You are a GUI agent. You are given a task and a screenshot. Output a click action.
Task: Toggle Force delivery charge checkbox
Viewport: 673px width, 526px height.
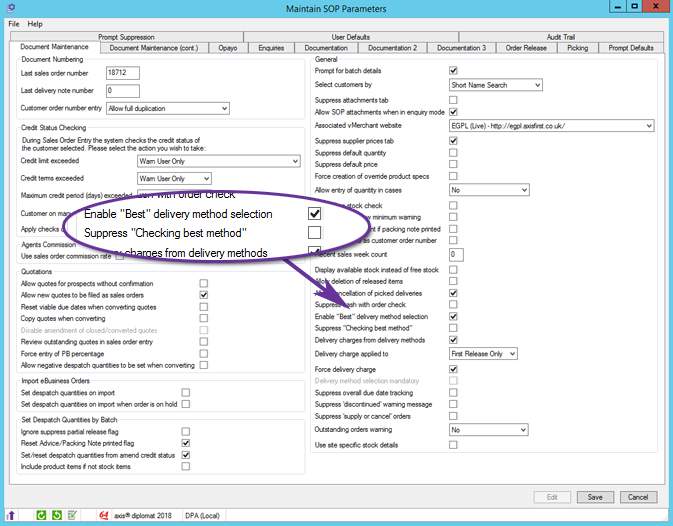(453, 369)
